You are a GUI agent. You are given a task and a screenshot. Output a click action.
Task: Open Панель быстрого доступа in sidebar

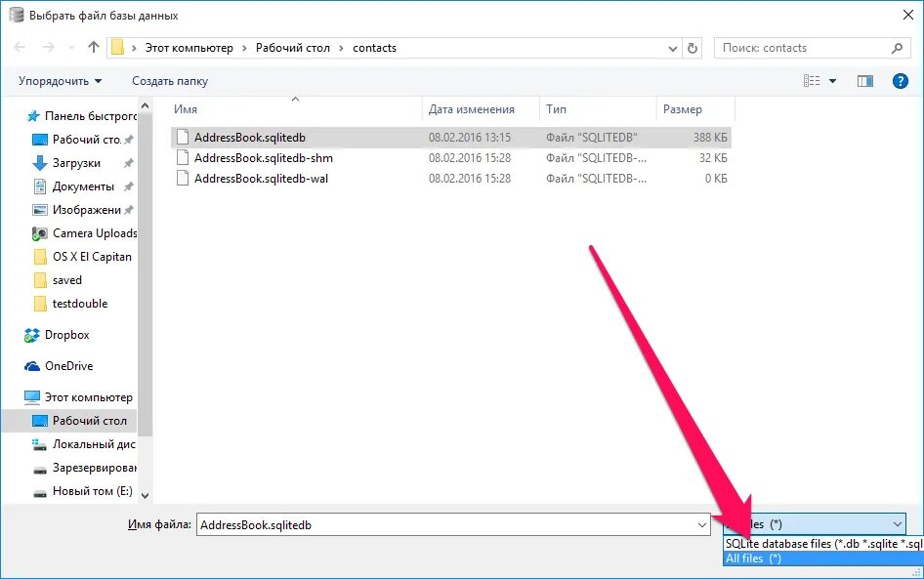[81, 116]
